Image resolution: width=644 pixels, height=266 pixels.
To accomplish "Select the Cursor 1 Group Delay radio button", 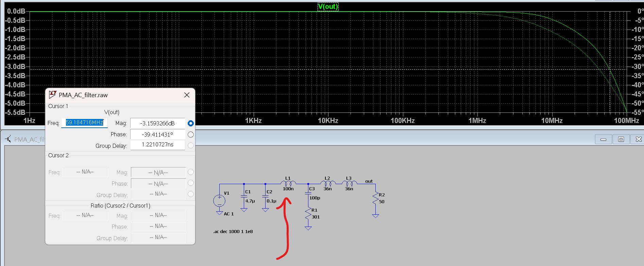I will point(191,145).
